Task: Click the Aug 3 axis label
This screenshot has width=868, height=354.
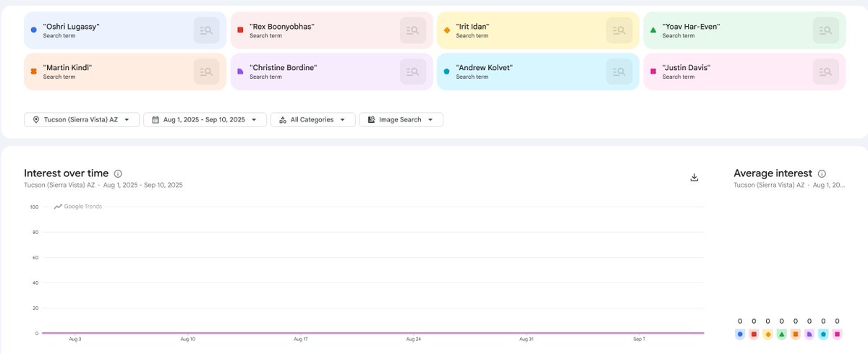Action: coord(75,339)
